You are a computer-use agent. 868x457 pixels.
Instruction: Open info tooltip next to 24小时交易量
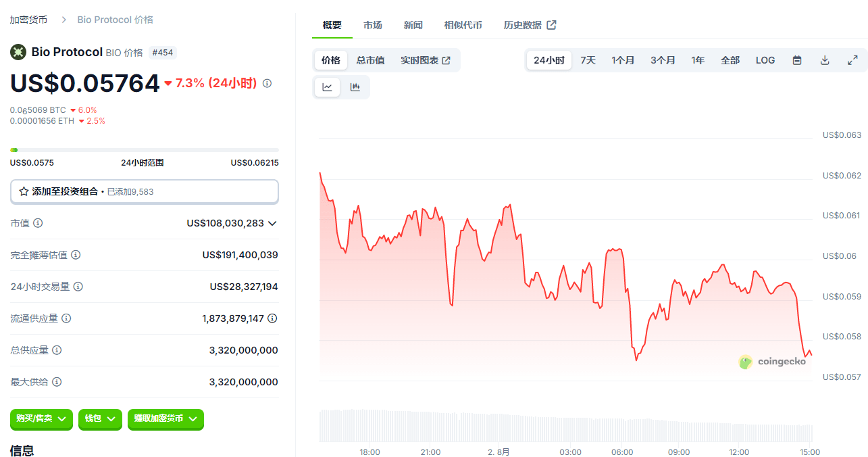point(78,287)
